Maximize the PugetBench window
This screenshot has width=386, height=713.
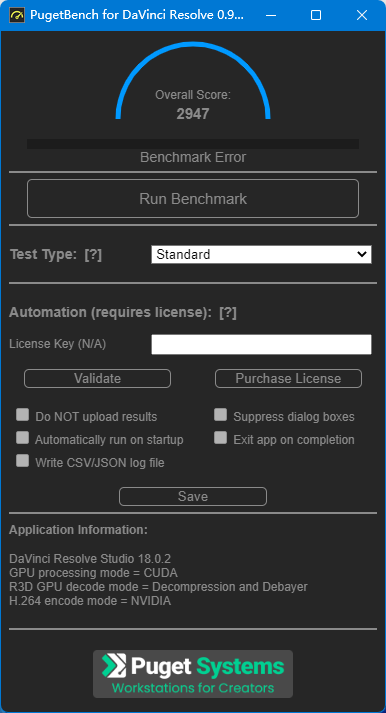(316, 15)
